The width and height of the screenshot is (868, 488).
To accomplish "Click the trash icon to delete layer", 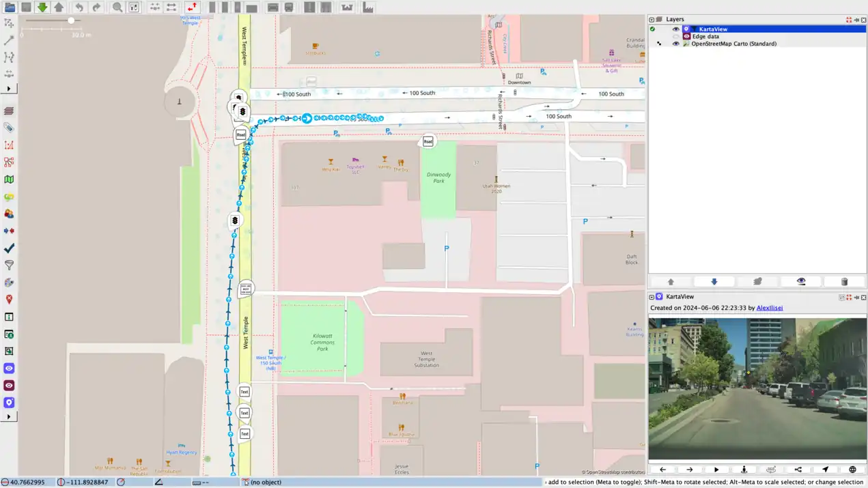I will point(844,281).
